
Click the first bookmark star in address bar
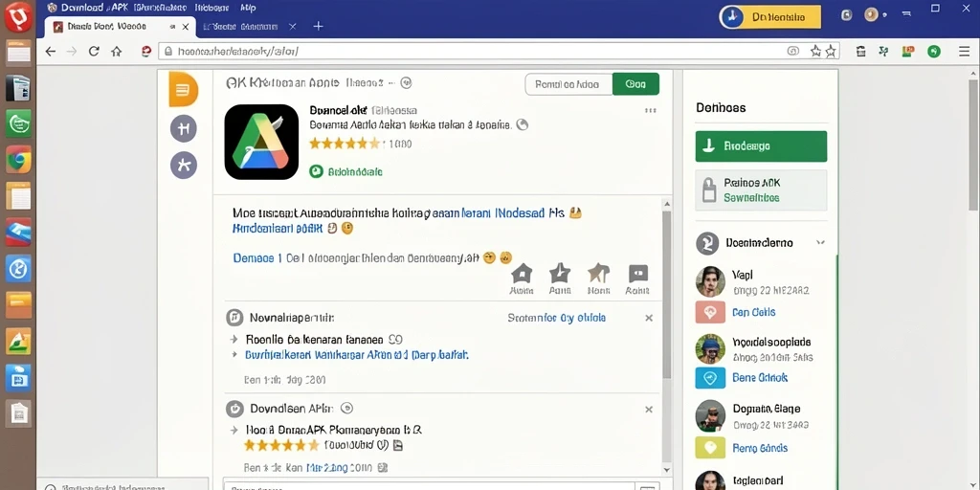tap(815, 52)
